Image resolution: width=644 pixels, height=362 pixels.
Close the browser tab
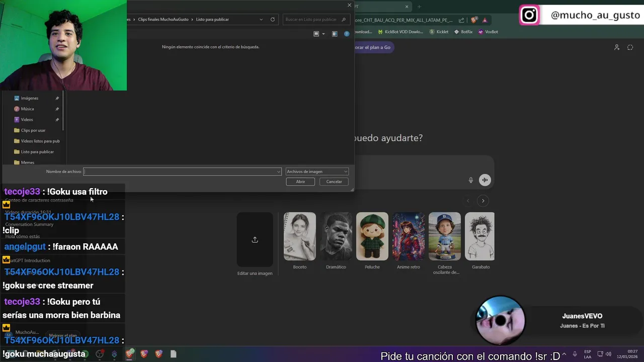(x=407, y=7)
